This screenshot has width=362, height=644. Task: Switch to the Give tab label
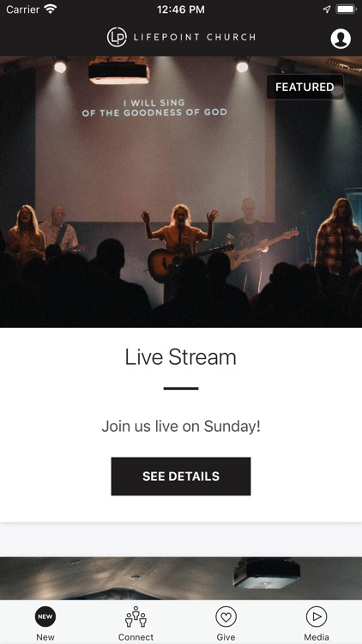click(226, 637)
